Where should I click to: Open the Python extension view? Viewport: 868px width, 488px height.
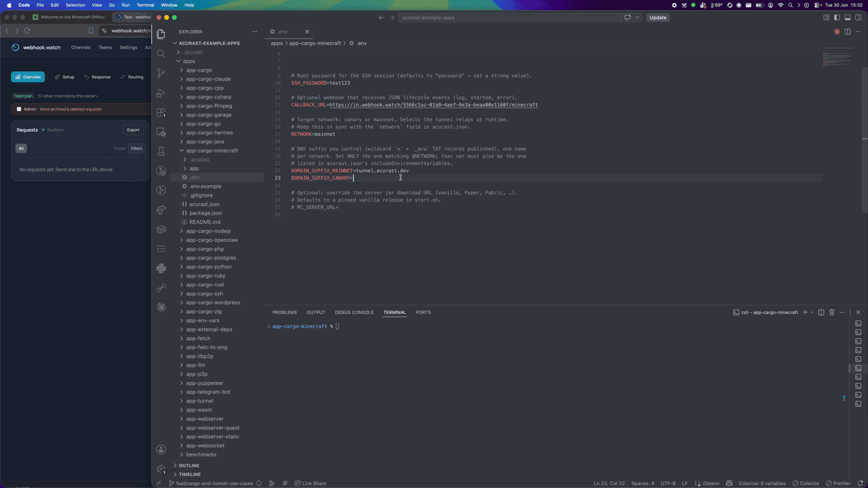[161, 268]
